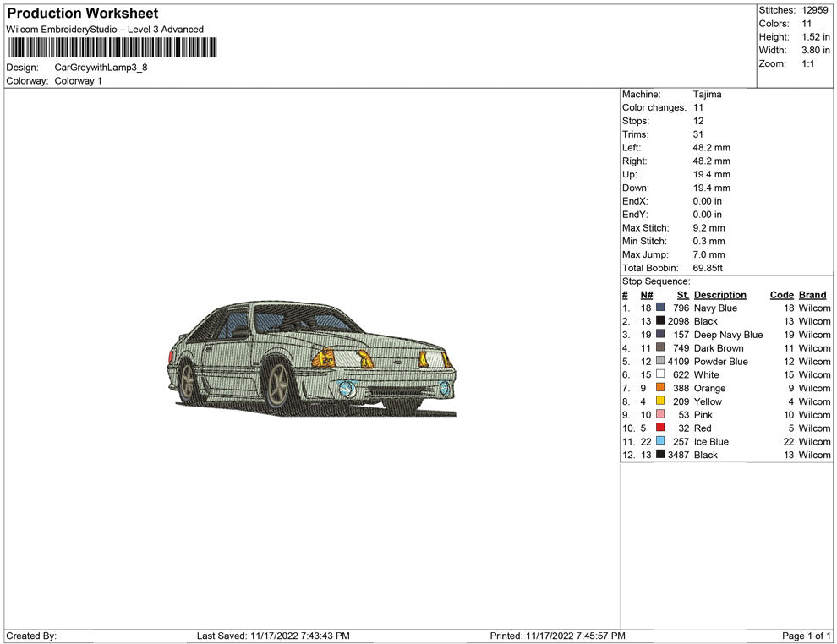Viewport: 837px width, 644px height.
Task: Pick the Red thread color swatch
Action: point(660,428)
